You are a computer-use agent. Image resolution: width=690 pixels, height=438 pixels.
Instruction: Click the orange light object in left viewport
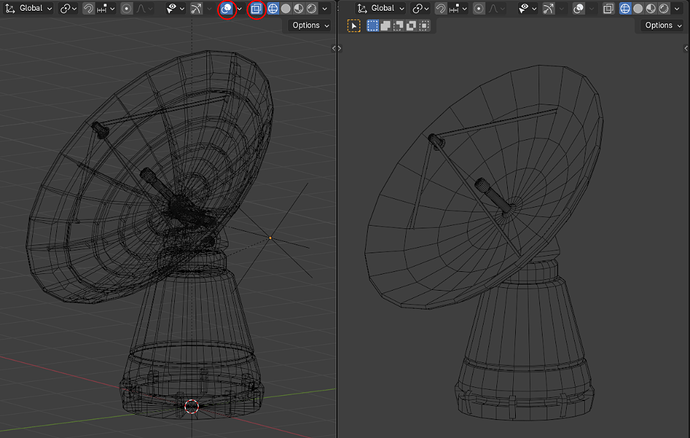coord(270,237)
